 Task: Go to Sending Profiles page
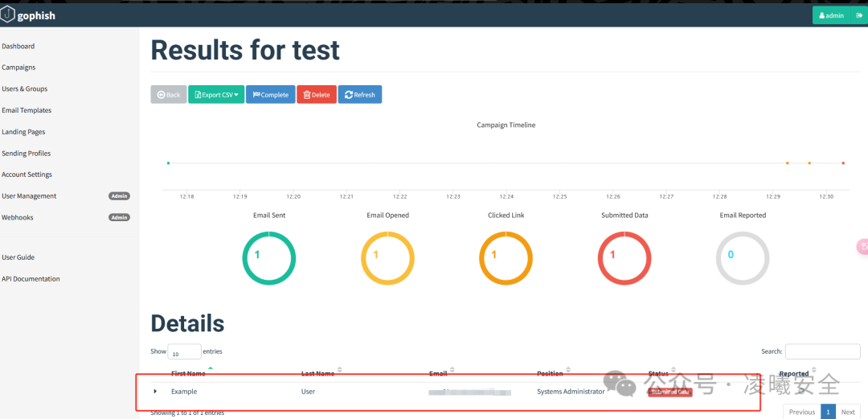[26, 154]
